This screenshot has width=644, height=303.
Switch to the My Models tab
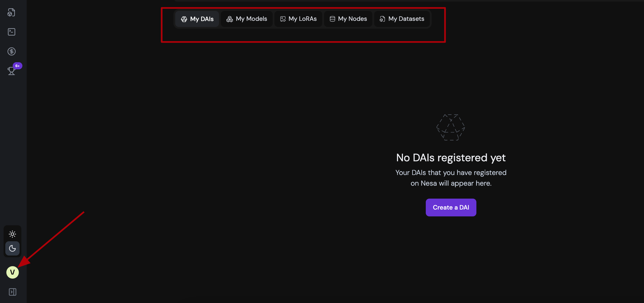pos(247,19)
